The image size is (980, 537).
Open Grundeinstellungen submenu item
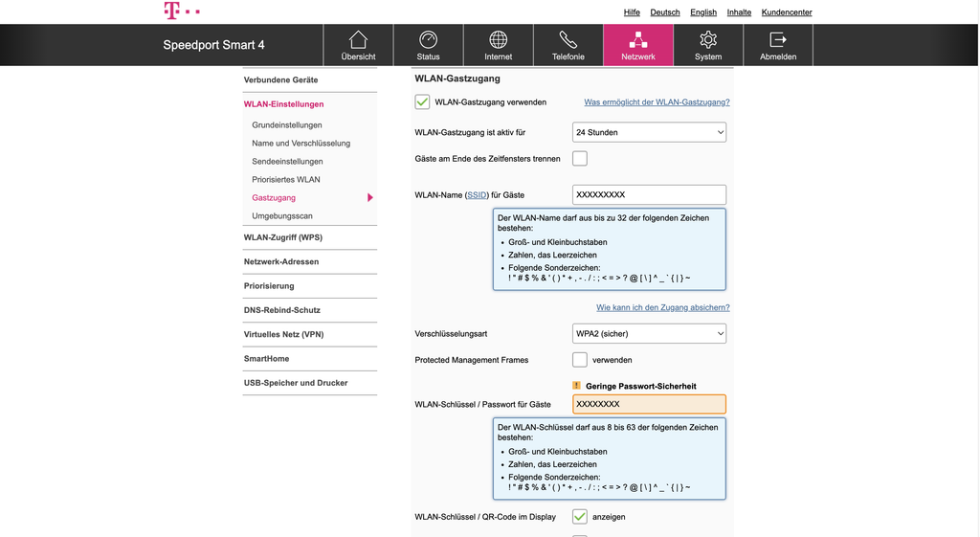click(x=287, y=125)
